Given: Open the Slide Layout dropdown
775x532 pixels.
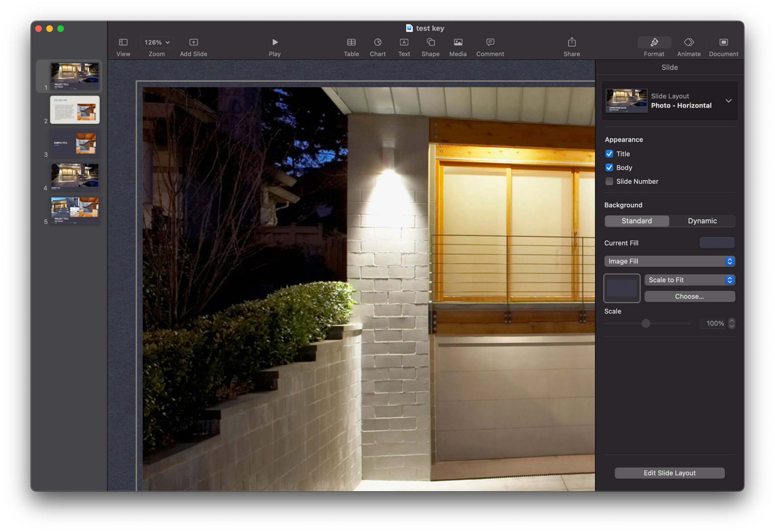Looking at the screenshot, I should coord(728,101).
